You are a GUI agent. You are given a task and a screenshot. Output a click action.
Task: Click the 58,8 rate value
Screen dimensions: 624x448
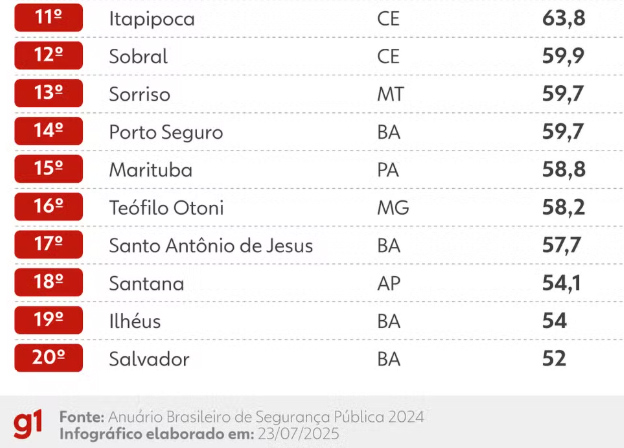pos(564,169)
